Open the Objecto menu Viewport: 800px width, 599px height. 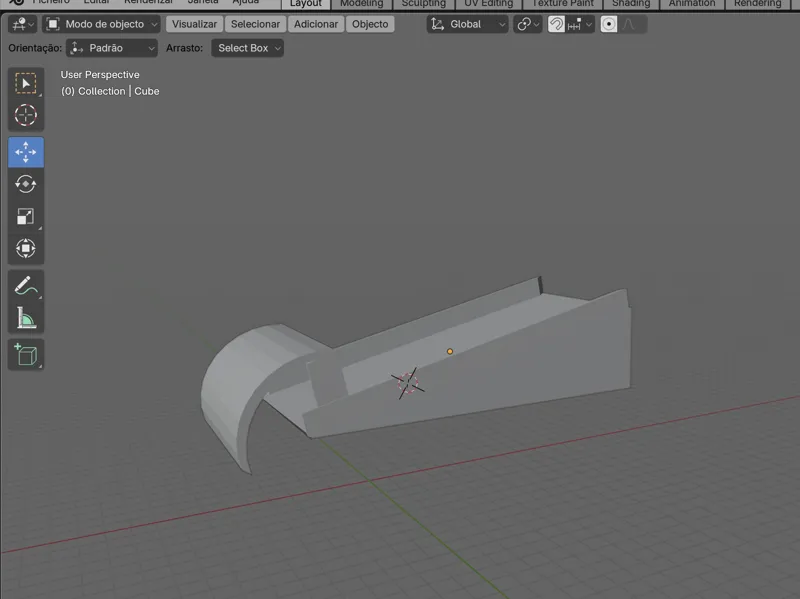pyautogui.click(x=370, y=24)
